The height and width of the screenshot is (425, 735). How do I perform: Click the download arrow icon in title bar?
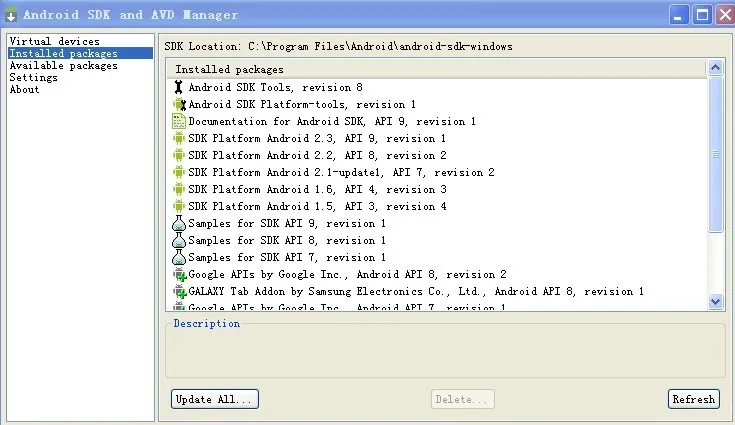pos(11,15)
